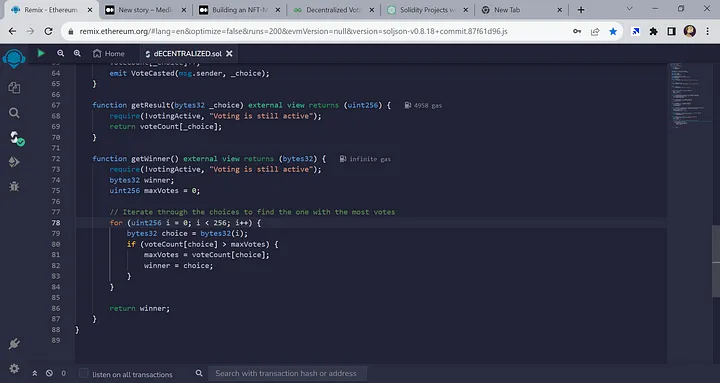Click the getResult function name
The height and width of the screenshot is (383, 720).
(151, 105)
